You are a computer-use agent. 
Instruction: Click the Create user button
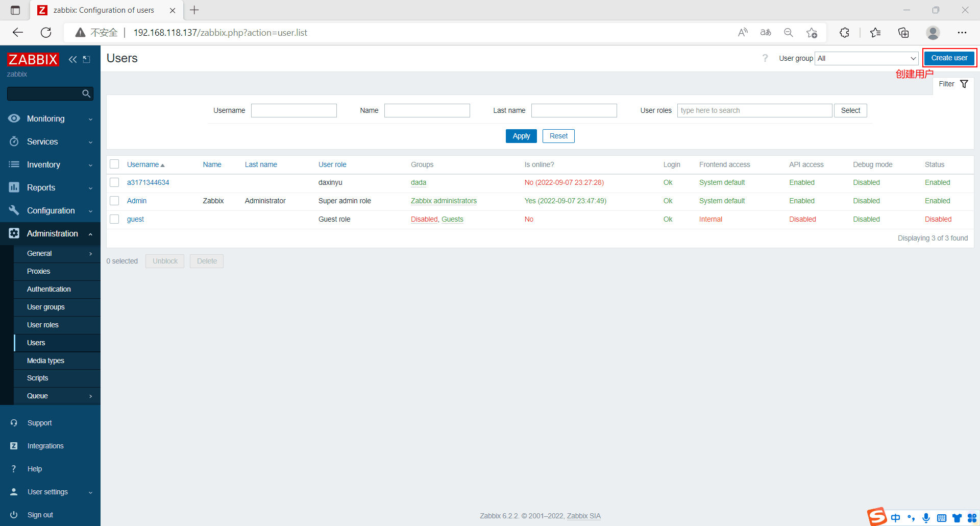pyautogui.click(x=949, y=58)
